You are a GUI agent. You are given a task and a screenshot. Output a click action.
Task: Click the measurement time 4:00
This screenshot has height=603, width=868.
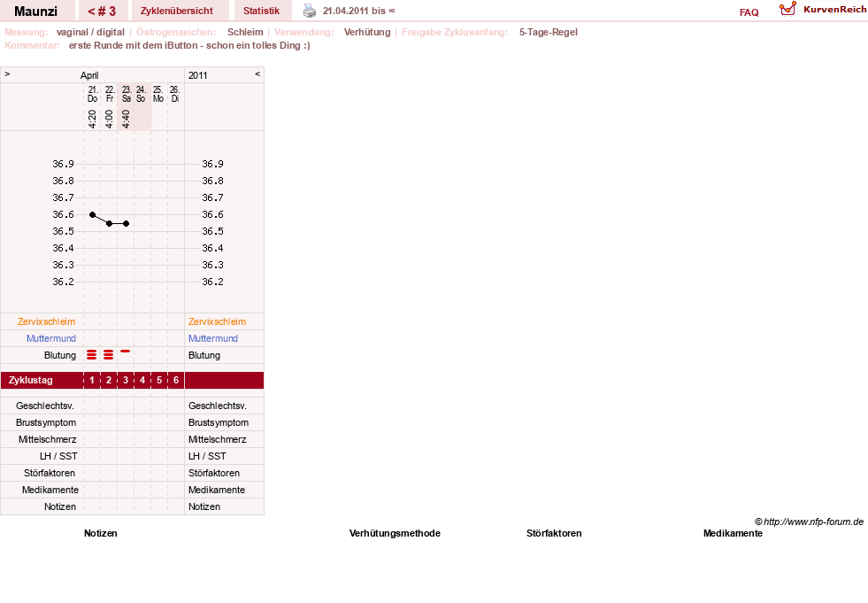point(109,119)
